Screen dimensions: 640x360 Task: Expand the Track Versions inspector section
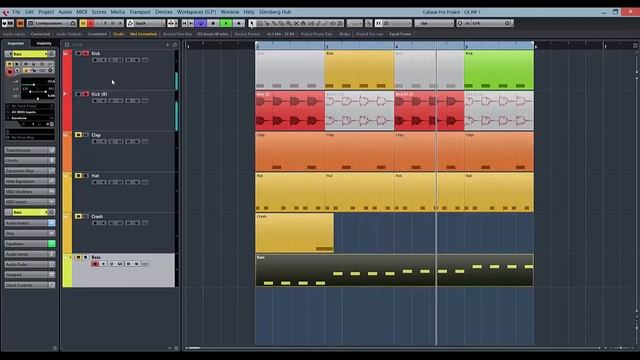(29, 150)
